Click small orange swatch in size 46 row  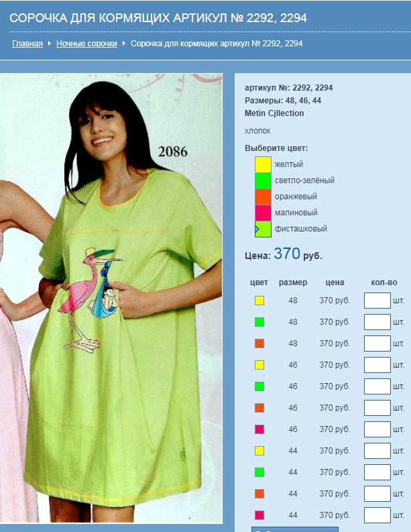tap(259, 408)
